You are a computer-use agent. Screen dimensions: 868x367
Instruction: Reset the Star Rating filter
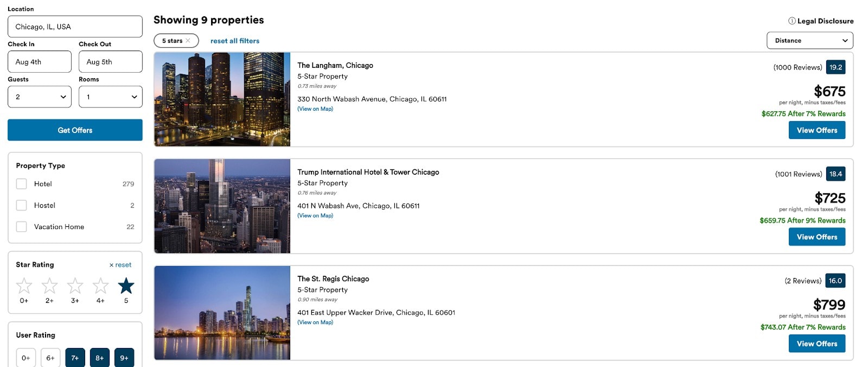pos(120,265)
